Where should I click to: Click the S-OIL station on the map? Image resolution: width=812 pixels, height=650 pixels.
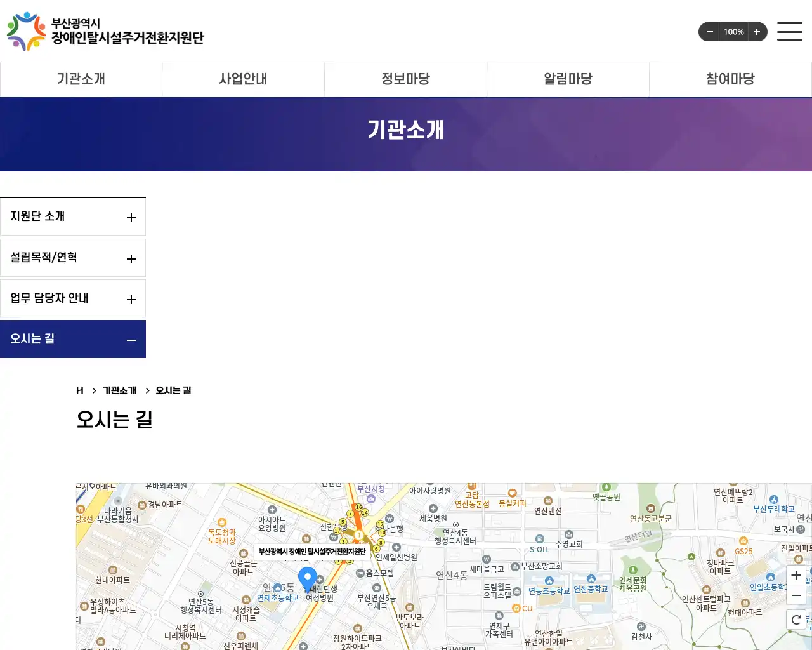pyautogui.click(x=540, y=550)
